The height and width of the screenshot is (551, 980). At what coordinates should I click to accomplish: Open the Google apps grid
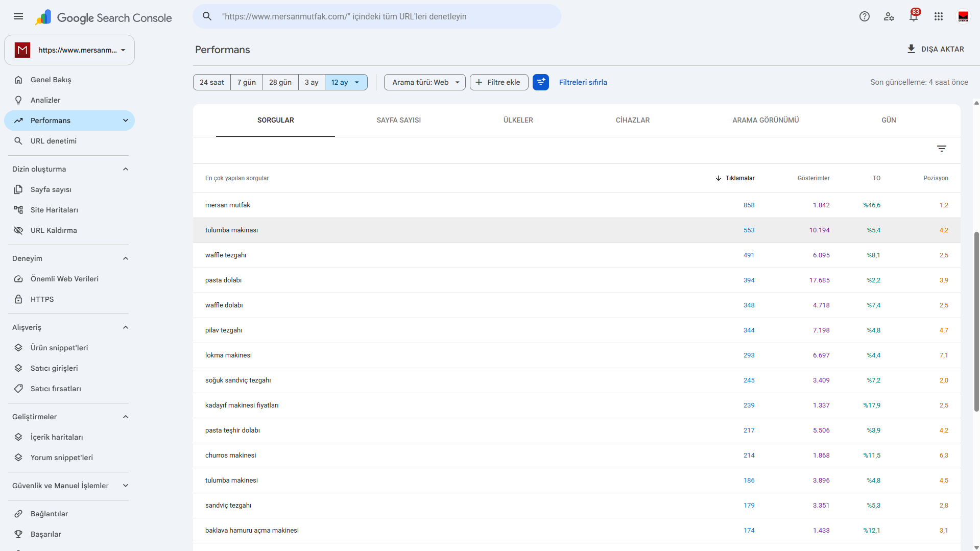(939, 16)
